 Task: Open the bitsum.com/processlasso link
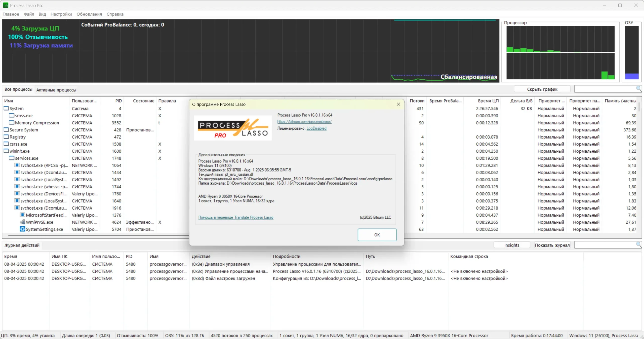click(304, 122)
